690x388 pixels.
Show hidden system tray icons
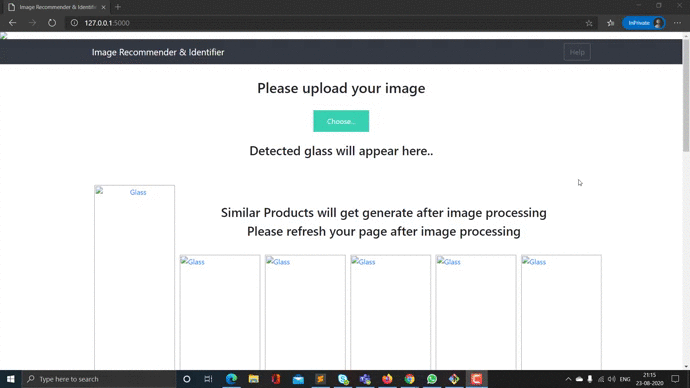(x=568, y=379)
